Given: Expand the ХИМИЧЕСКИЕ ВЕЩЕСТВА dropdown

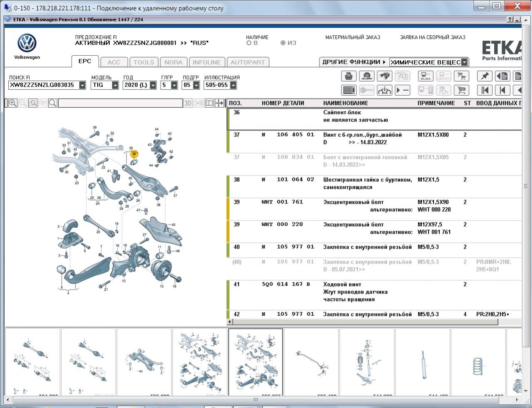Looking at the screenshot, I should (x=465, y=62).
